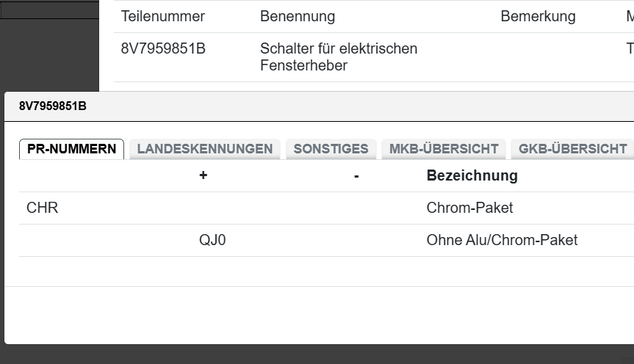Switch to the PR-NUMMERN tab
Image resolution: width=634 pixels, height=364 pixels.
point(71,149)
